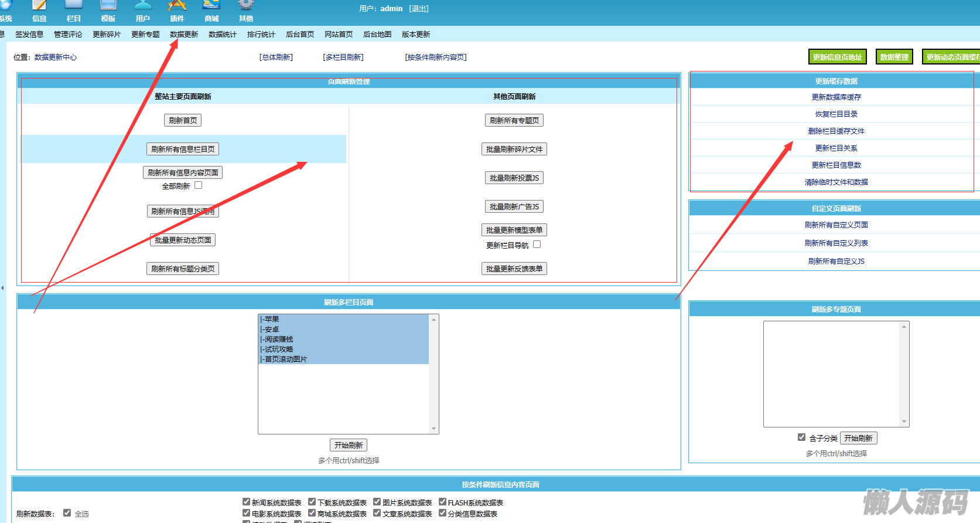980x523 pixels.
Task: Click 删除栏目缓存文件 link
Action: [836, 131]
